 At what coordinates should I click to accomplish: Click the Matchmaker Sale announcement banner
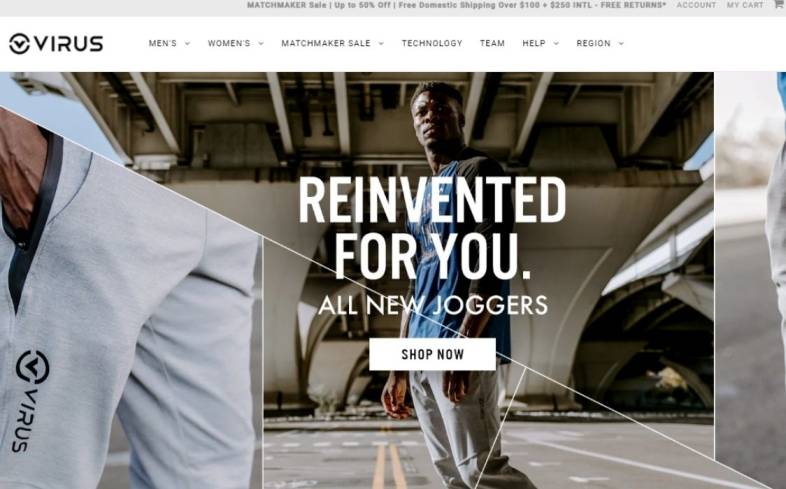(x=457, y=5)
